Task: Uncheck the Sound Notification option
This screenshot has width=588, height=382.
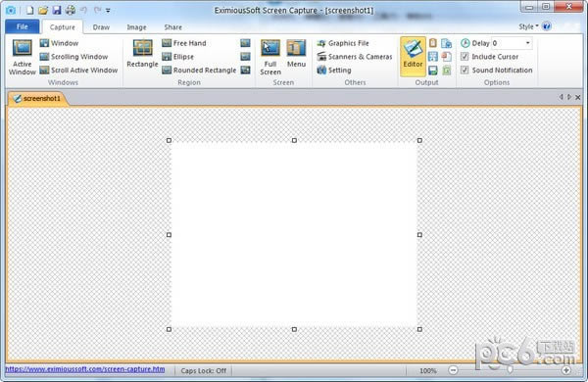Action: tap(465, 71)
